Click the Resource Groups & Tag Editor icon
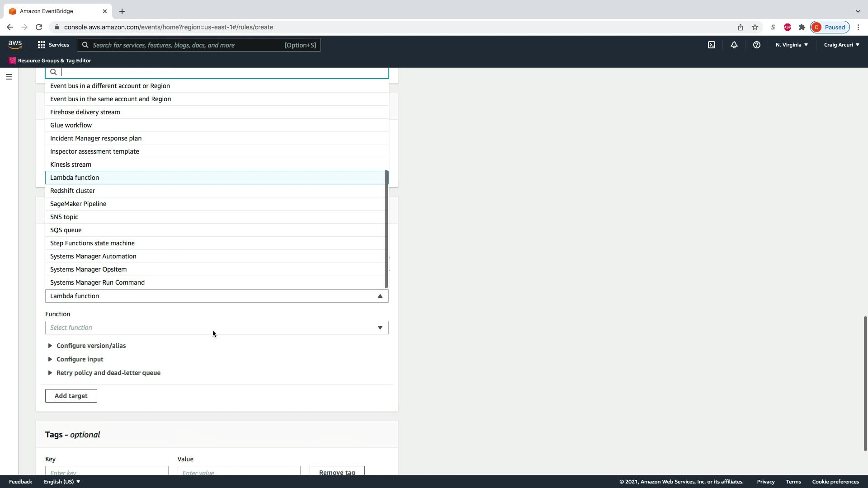This screenshot has height=488, width=868. tap(12, 61)
